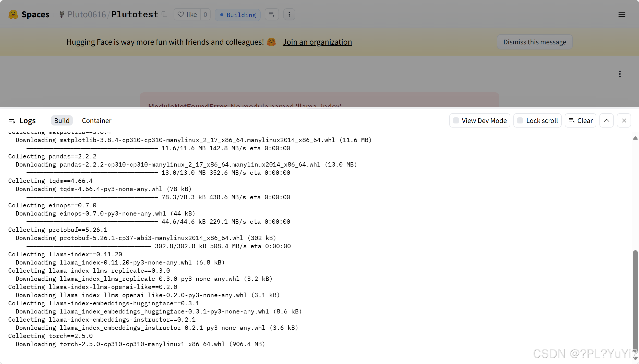Image resolution: width=639 pixels, height=364 pixels.
Task: Open the three-dot menu next to Building status
Action: [289, 14]
